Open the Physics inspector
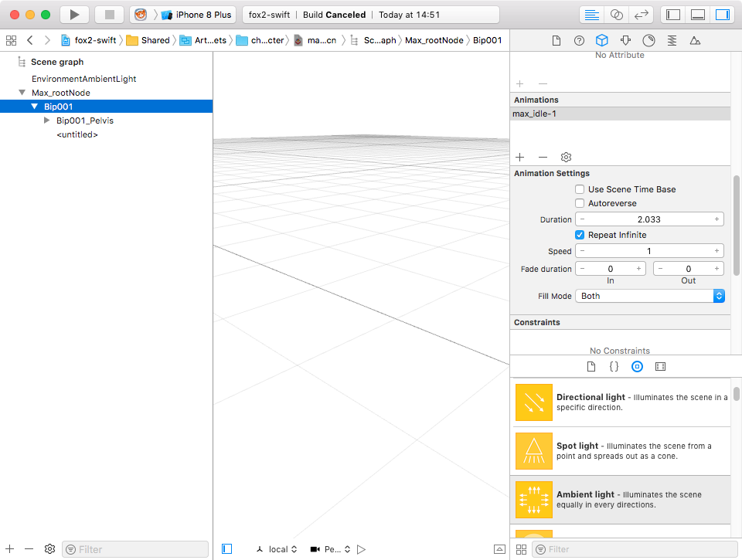 tap(648, 41)
